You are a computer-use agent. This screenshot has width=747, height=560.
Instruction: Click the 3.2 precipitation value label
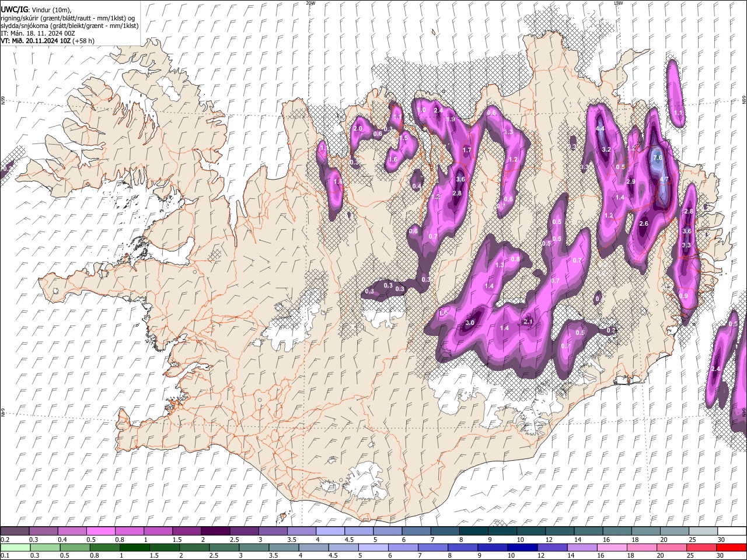(606, 149)
